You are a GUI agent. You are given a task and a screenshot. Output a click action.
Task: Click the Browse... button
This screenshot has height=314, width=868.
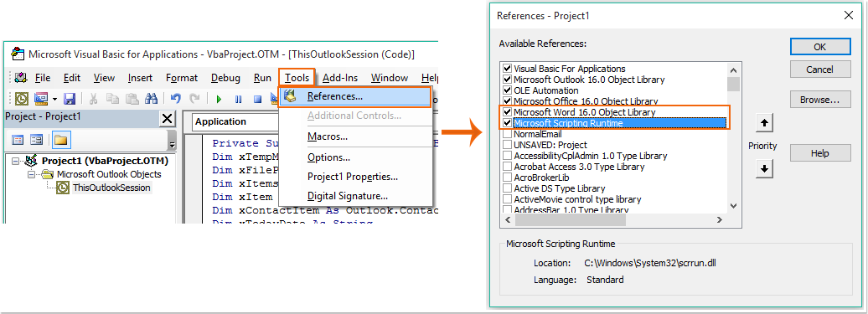tap(820, 100)
